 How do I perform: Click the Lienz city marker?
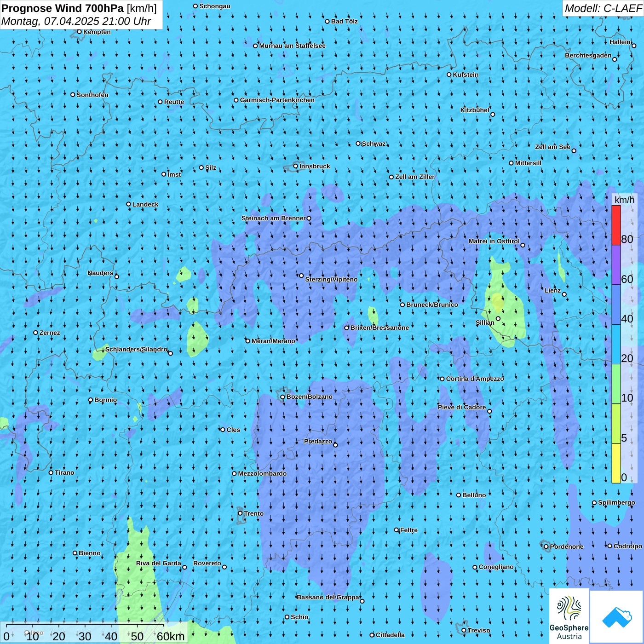click(564, 294)
